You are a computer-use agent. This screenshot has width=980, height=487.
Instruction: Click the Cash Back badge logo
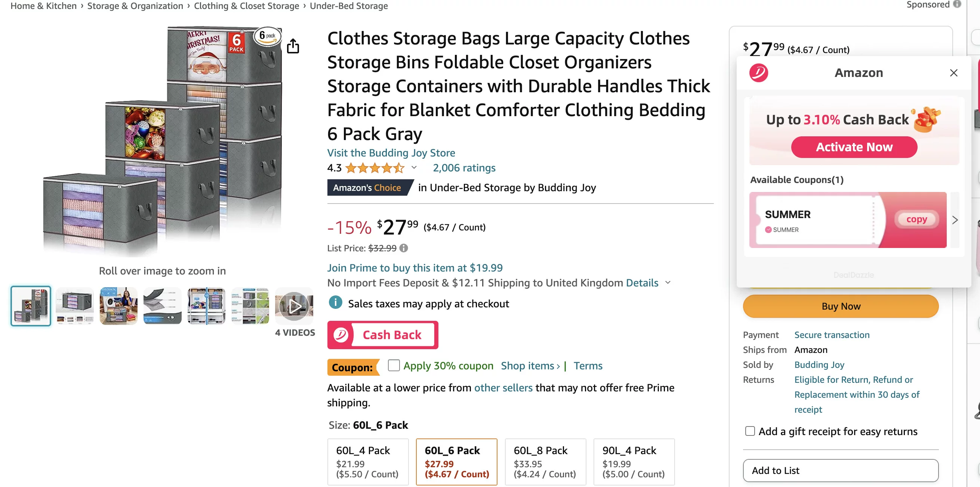(341, 335)
